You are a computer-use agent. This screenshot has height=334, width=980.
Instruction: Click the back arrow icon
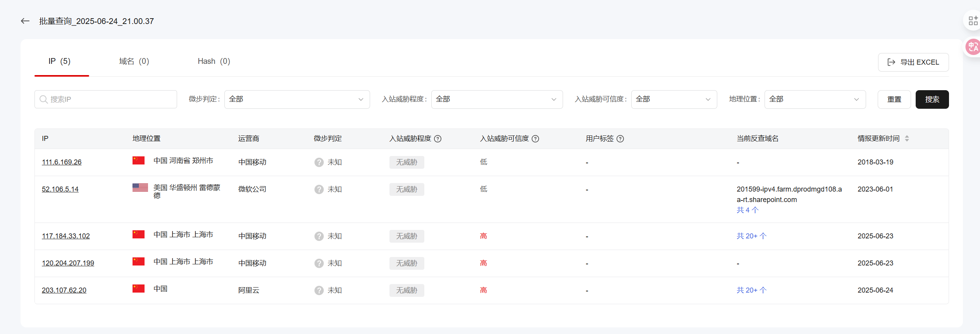pyautogui.click(x=25, y=21)
